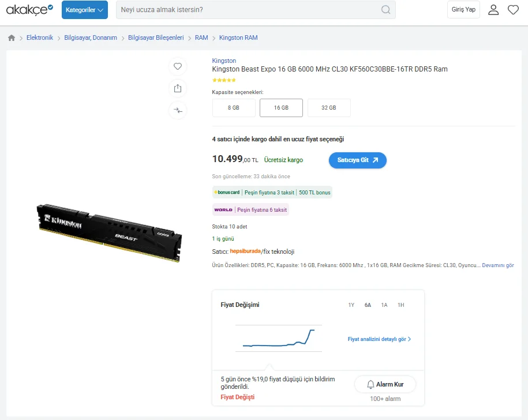Click the share product icon
Viewport: 528px width, 420px height.
point(178,88)
